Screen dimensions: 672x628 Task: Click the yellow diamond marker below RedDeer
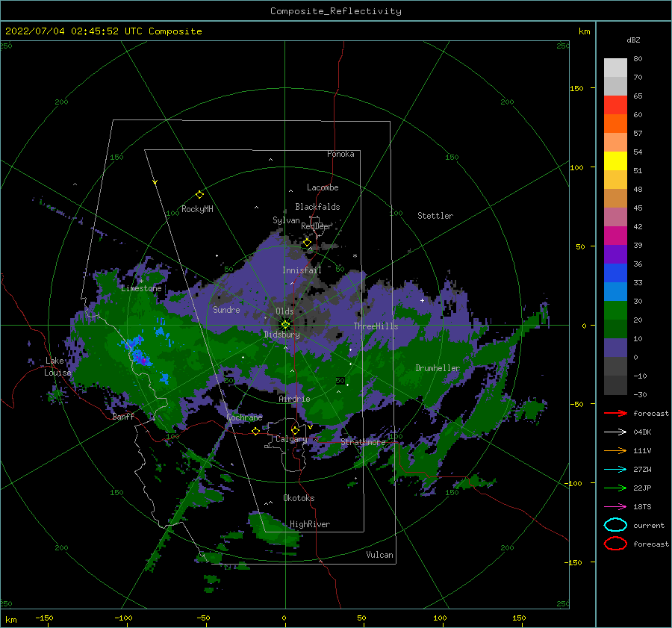point(307,243)
